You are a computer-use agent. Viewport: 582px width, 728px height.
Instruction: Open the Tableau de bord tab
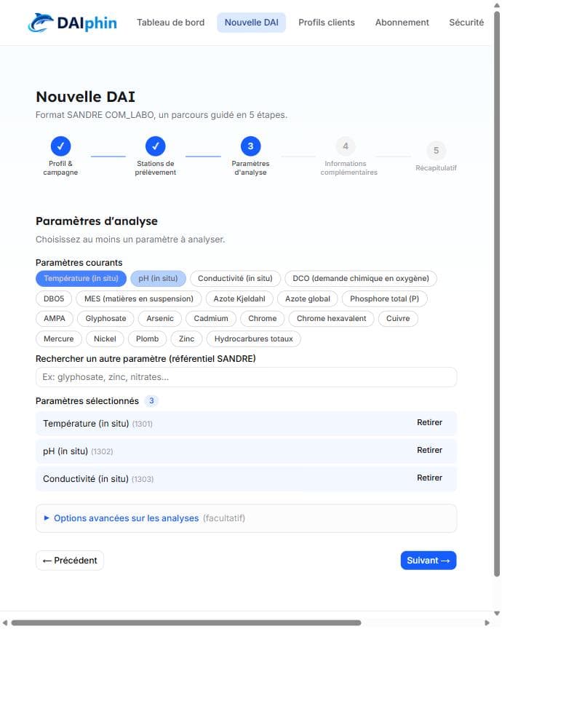click(170, 23)
